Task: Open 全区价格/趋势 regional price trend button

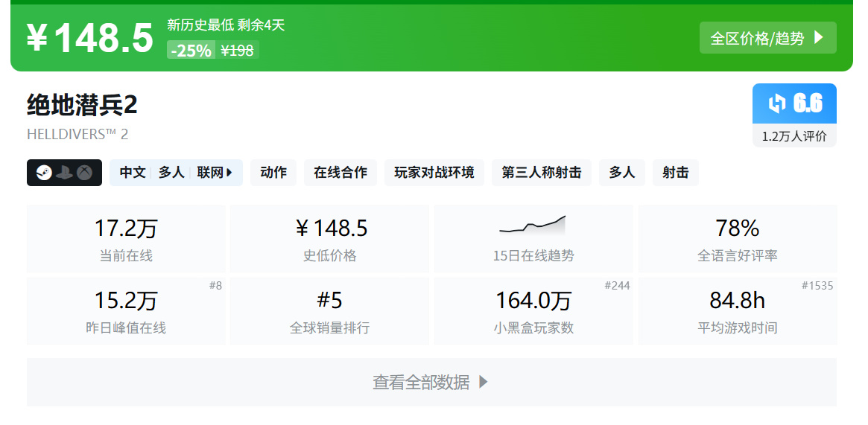Action: (x=768, y=37)
